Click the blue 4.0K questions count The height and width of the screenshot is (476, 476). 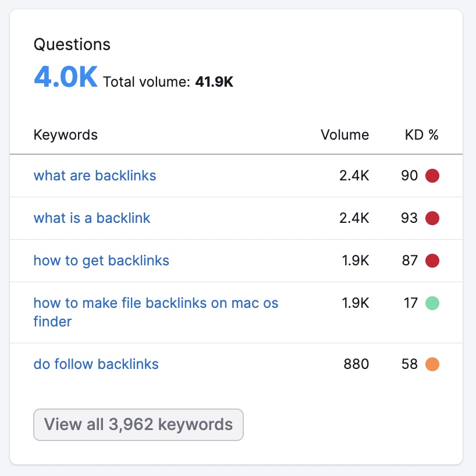point(65,77)
